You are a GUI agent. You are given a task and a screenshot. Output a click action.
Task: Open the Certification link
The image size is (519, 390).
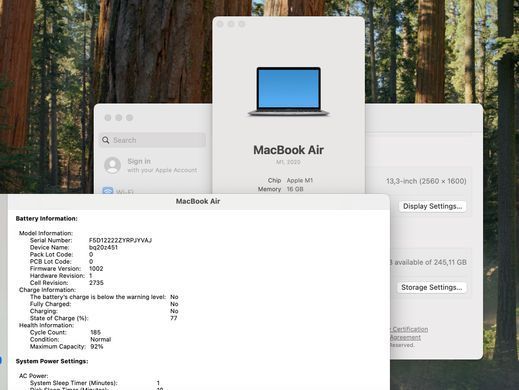(x=410, y=329)
